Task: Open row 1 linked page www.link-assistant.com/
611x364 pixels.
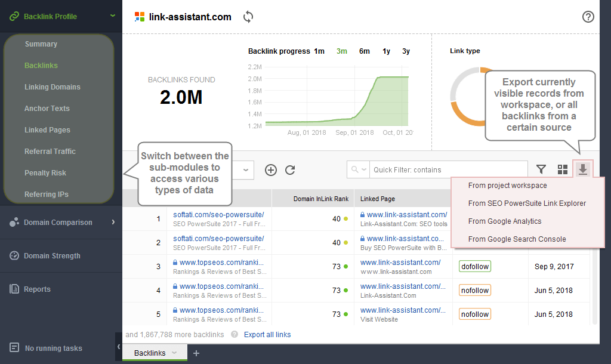Action: click(407, 215)
